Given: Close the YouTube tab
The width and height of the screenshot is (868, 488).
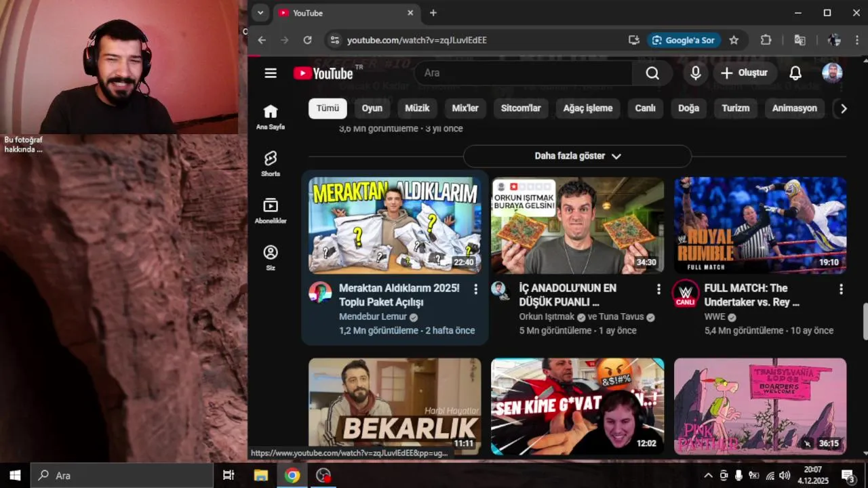Looking at the screenshot, I should [x=410, y=13].
